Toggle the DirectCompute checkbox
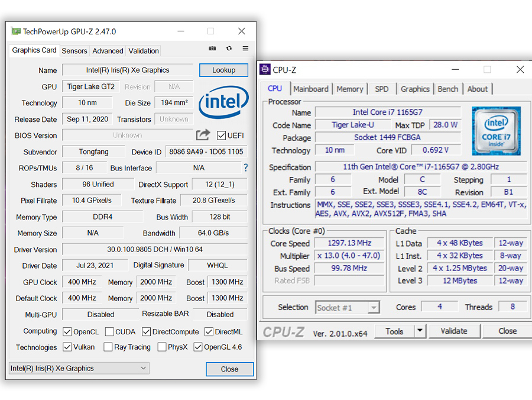The height and width of the screenshot is (400, 532). click(x=146, y=332)
